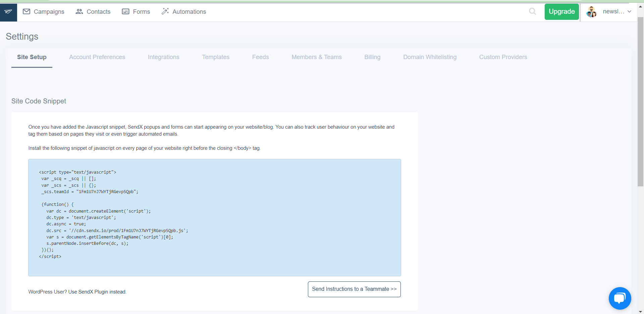The image size is (644, 314).
Task: Expand the account dropdown chevron
Action: [x=629, y=11]
